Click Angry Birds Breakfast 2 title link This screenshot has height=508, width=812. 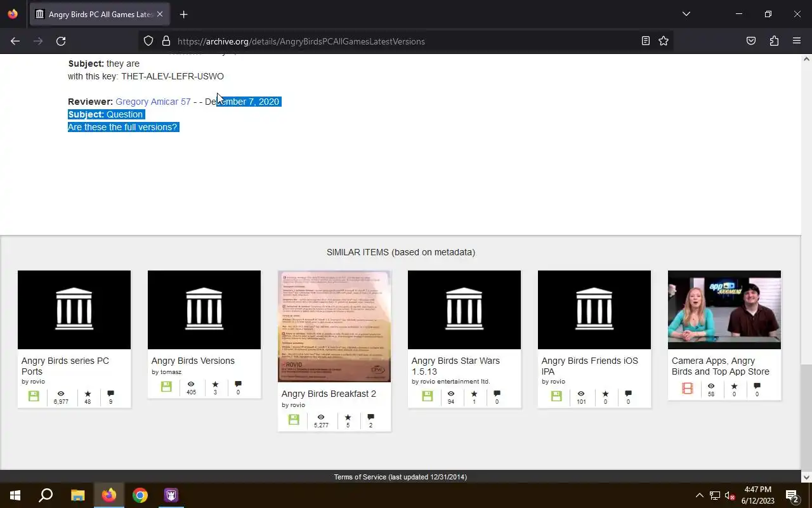click(329, 394)
